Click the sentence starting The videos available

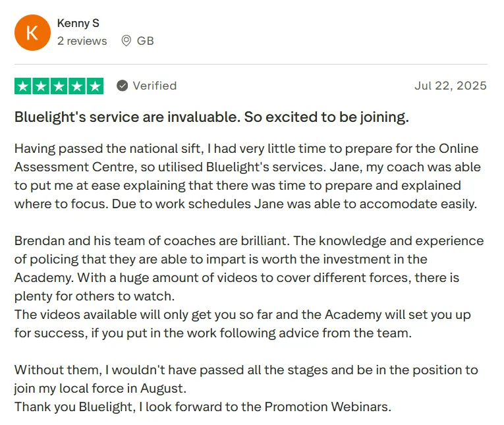[x=242, y=324]
